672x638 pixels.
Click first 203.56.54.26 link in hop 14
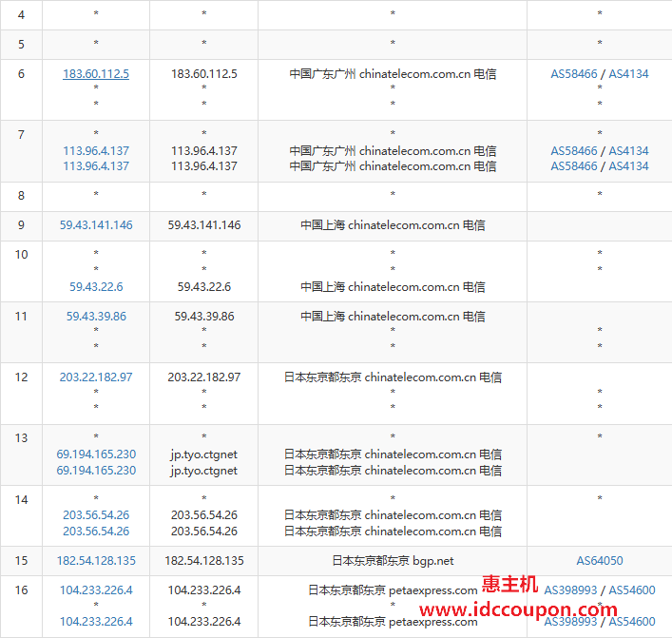96,515
